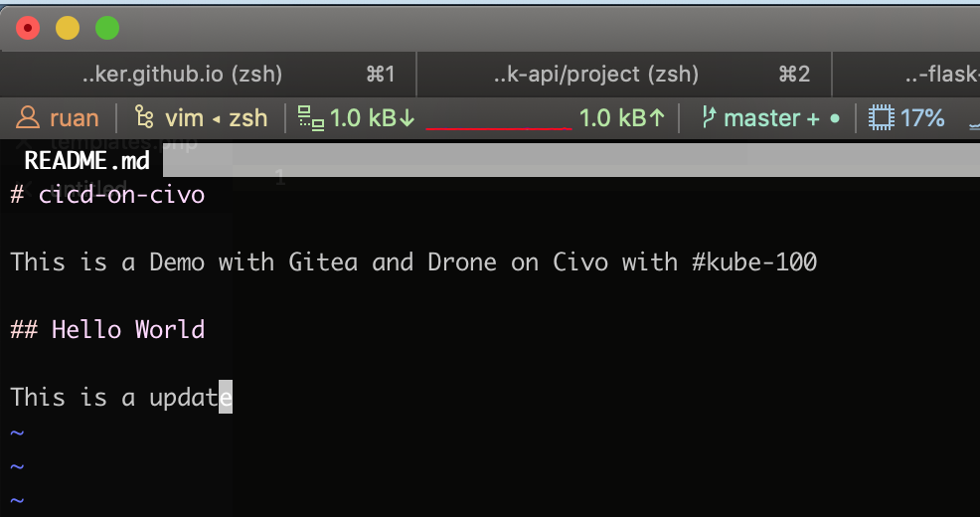Click the download arrow after 1.0 kB

click(x=407, y=117)
